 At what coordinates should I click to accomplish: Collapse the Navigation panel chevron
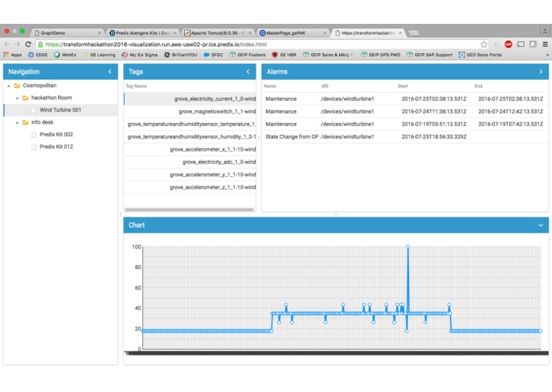(x=110, y=71)
